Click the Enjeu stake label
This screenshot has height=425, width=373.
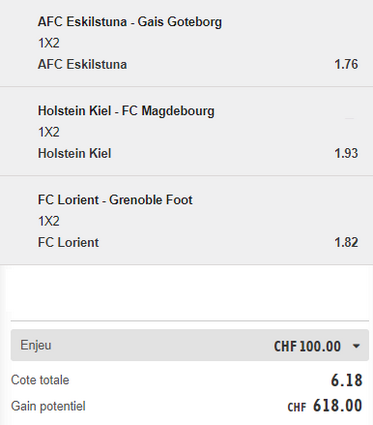pos(36,345)
